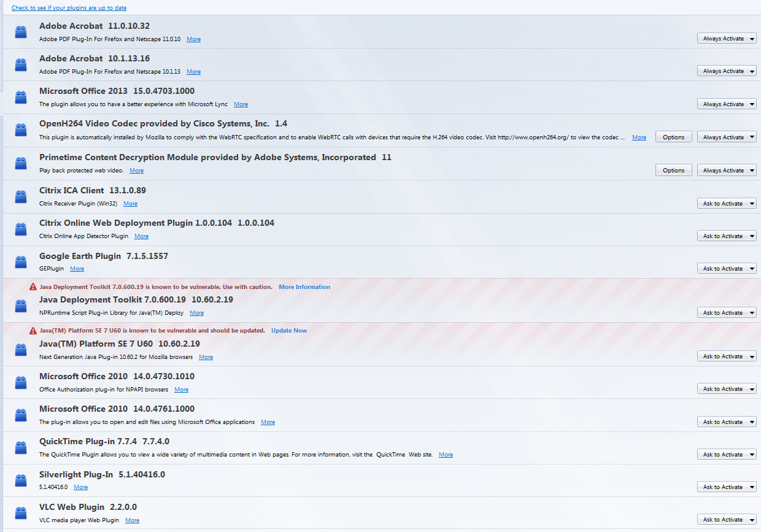Show More for Citrix Online App Detector
This screenshot has height=532, width=761.
click(141, 236)
